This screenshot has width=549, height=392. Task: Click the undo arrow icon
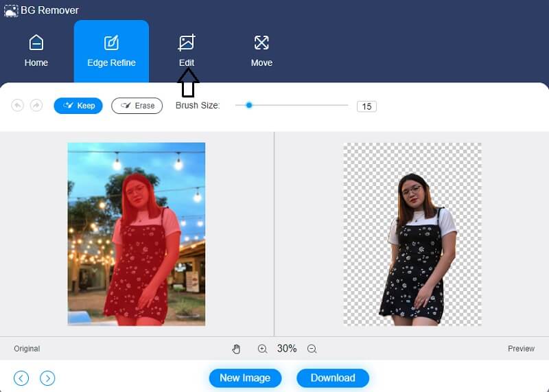click(x=18, y=105)
